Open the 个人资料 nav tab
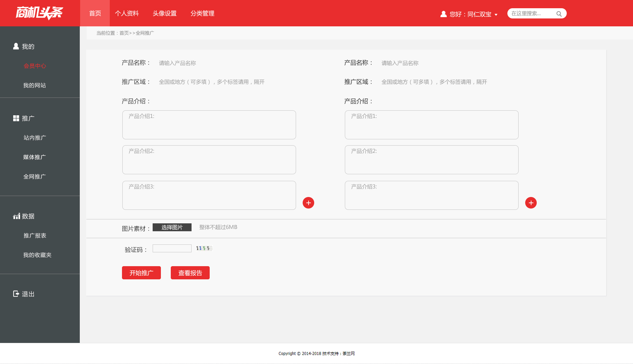 pyautogui.click(x=127, y=13)
